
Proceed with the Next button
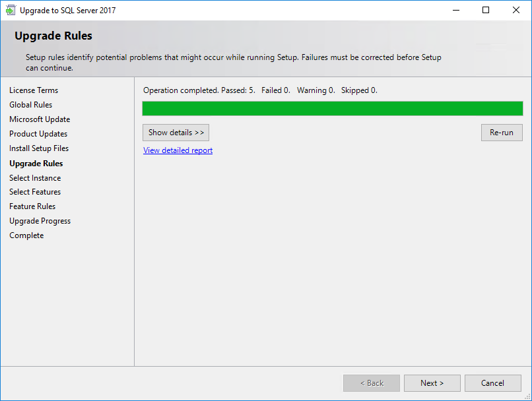(432, 383)
